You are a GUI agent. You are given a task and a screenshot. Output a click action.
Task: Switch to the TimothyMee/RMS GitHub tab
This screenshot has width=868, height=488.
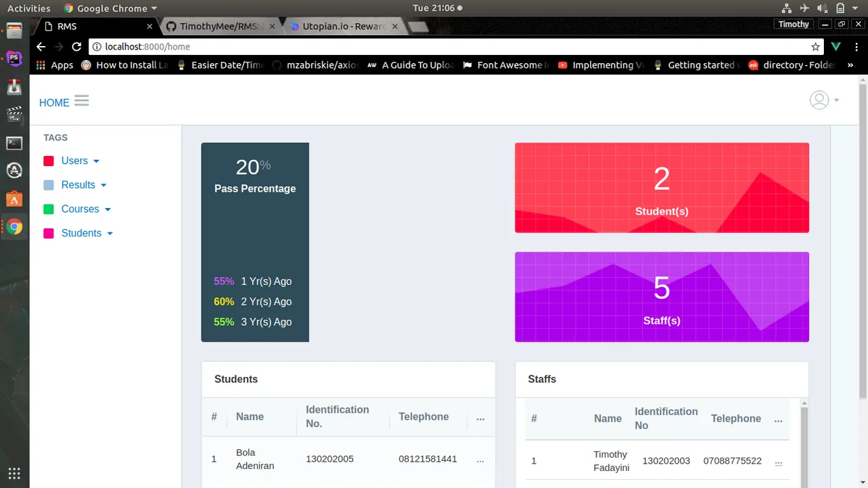click(221, 26)
